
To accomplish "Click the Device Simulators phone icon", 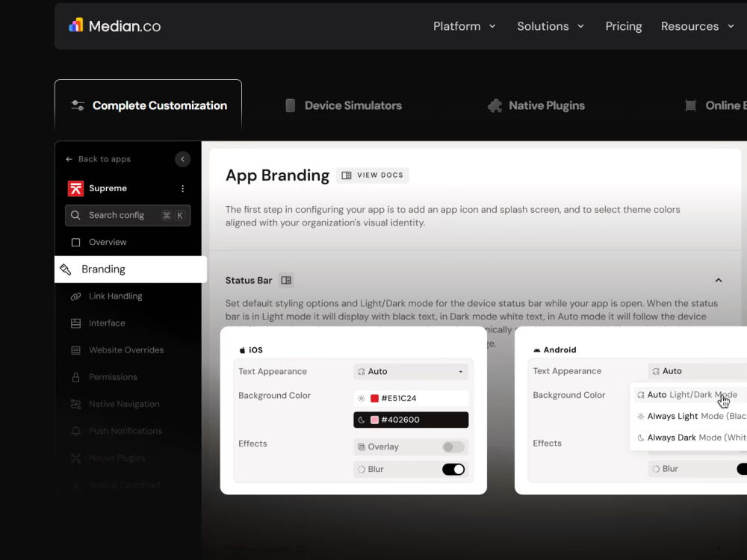I will (x=290, y=105).
